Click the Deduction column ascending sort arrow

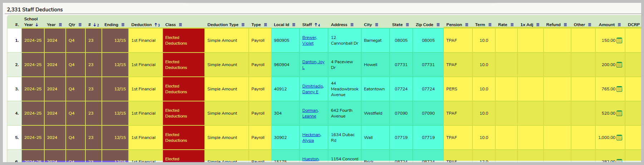pos(156,25)
